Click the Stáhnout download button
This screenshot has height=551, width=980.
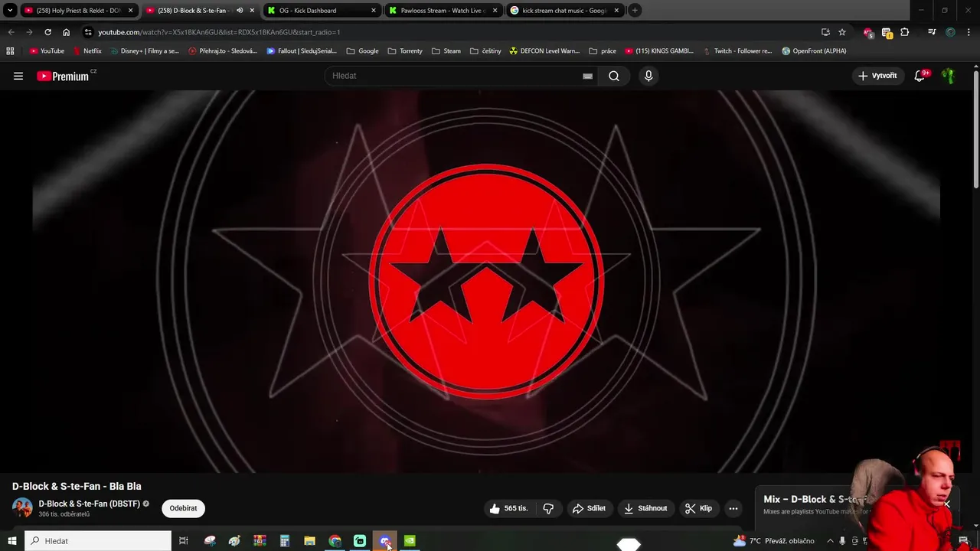pos(645,508)
